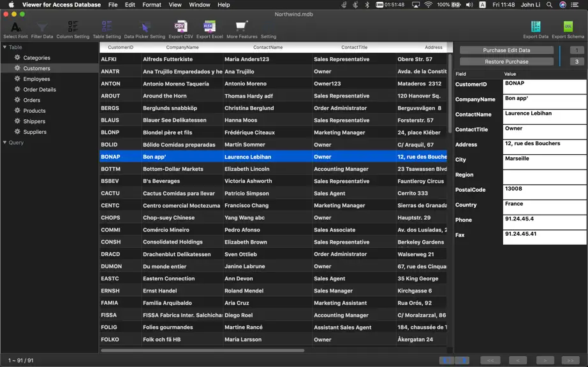This screenshot has width=588, height=367.
Task: Go to previous page with < button
Action: pos(517,360)
